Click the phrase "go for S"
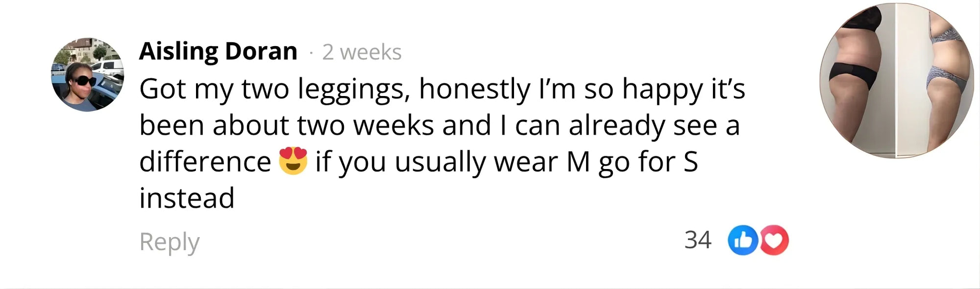Image resolution: width=980 pixels, height=289 pixels. pos(648,162)
